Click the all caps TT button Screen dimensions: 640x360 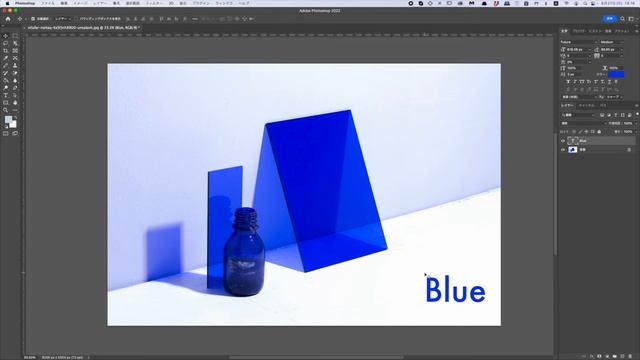[x=582, y=82]
